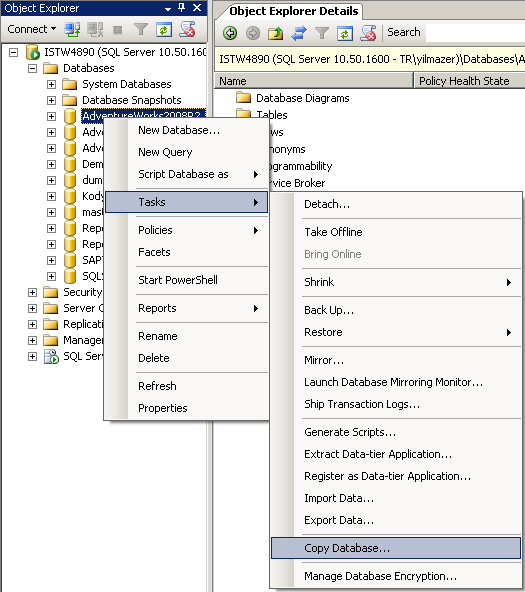
Task: Choose Ship Transaction Logs...
Action: tap(396, 404)
